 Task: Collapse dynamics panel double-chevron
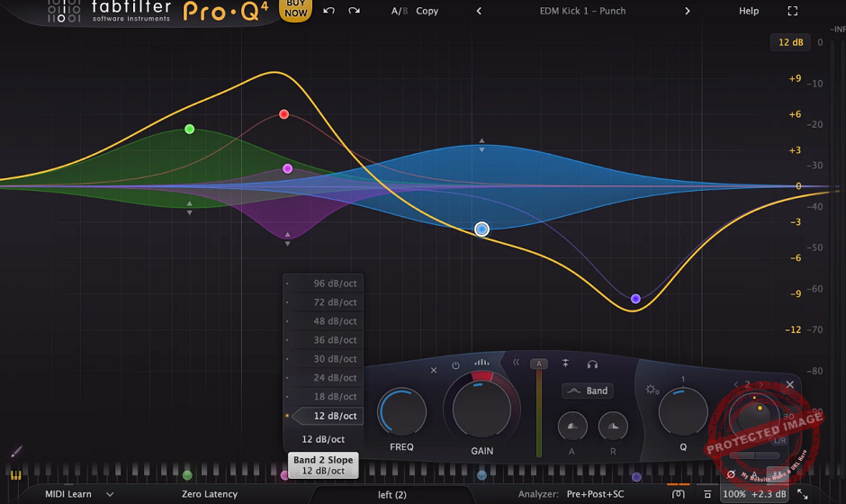[516, 363]
